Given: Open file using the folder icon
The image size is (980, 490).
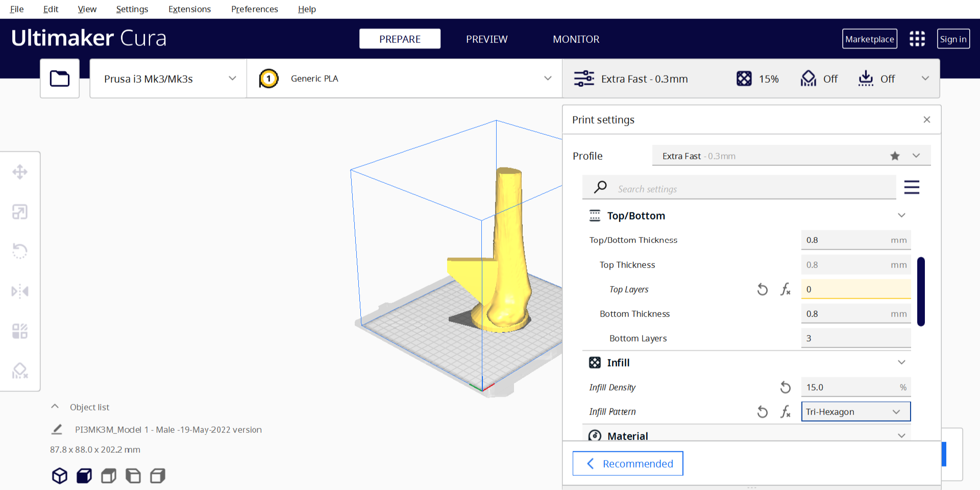Looking at the screenshot, I should 60,79.
